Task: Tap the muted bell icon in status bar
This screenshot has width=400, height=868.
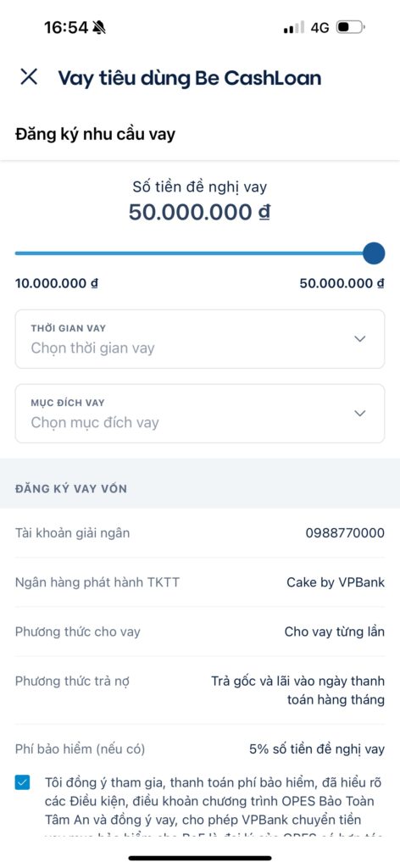Action: coord(99,27)
